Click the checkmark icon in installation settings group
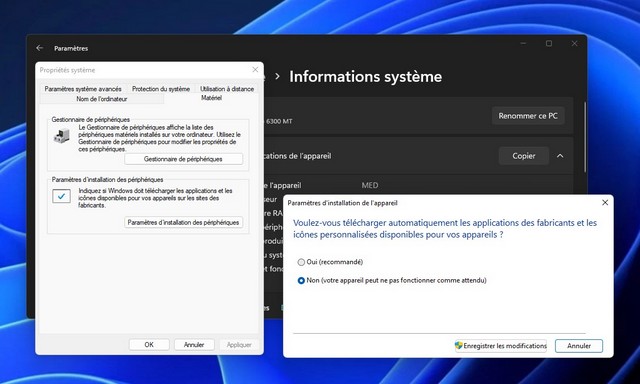Image resolution: width=640 pixels, height=384 pixels. (x=61, y=196)
